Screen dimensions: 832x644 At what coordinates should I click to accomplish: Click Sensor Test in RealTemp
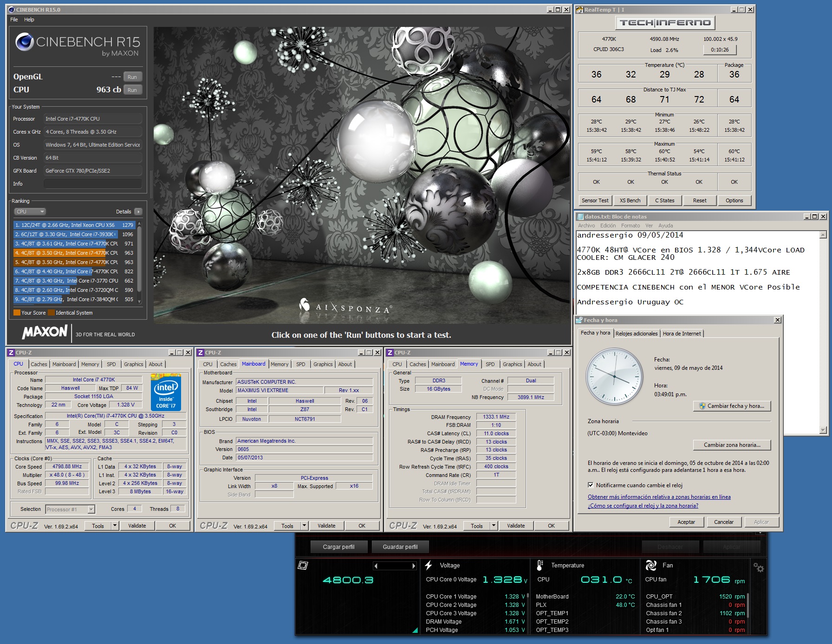point(595,200)
